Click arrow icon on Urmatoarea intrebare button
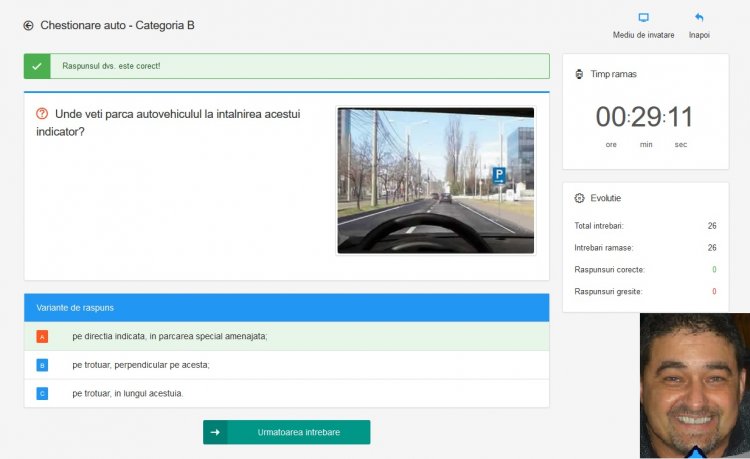Viewport: 750px width, 459px height. point(215,432)
